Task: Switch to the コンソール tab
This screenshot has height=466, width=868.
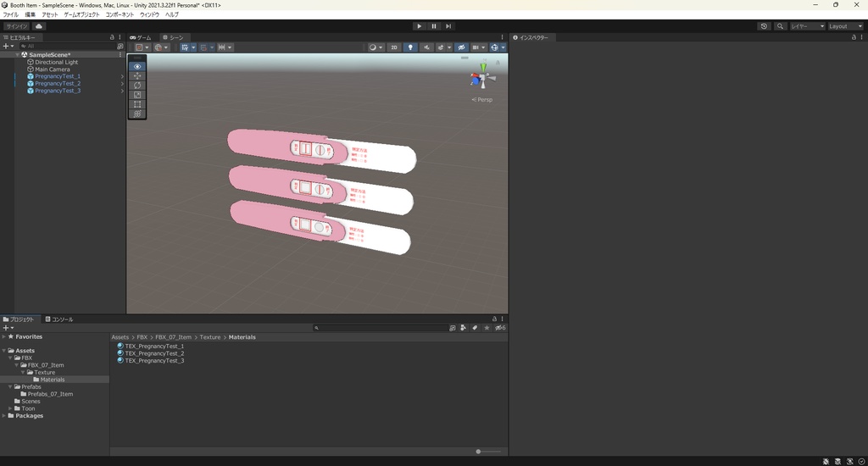Action: [59, 319]
